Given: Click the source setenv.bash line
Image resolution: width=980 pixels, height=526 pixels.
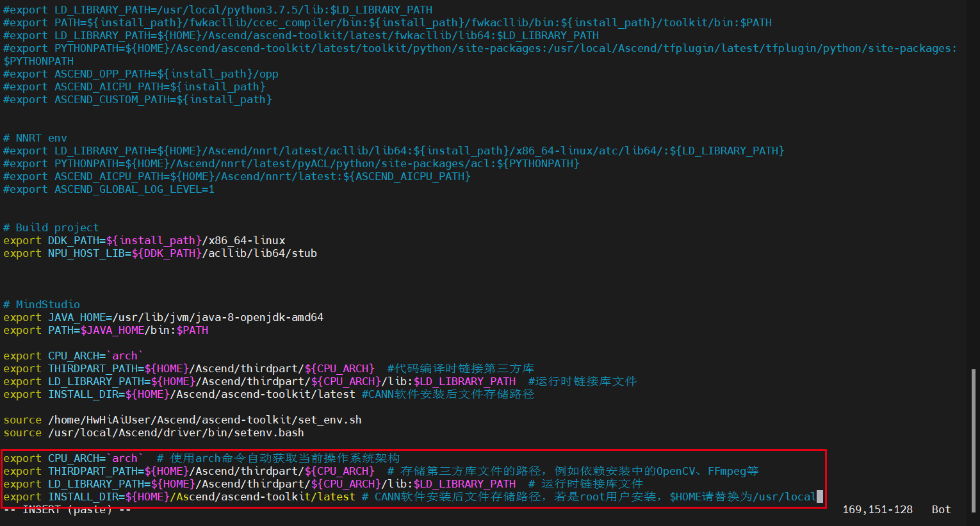Looking at the screenshot, I should 154,432.
